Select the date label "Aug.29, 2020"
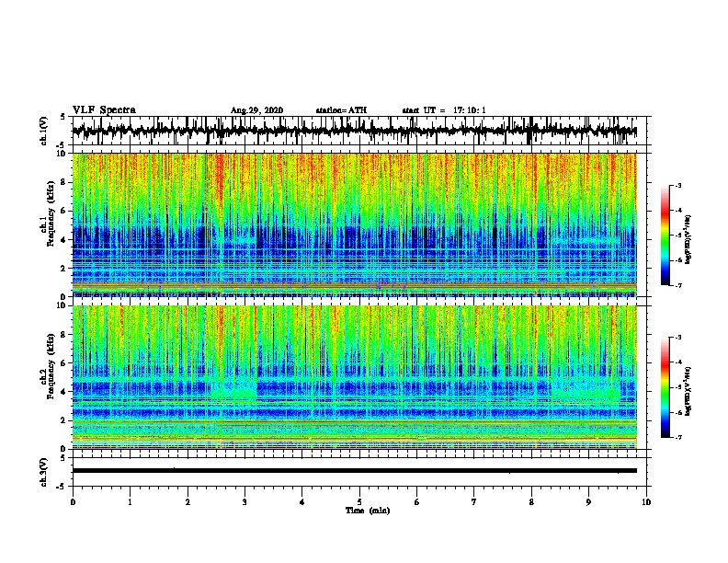 click(256, 110)
